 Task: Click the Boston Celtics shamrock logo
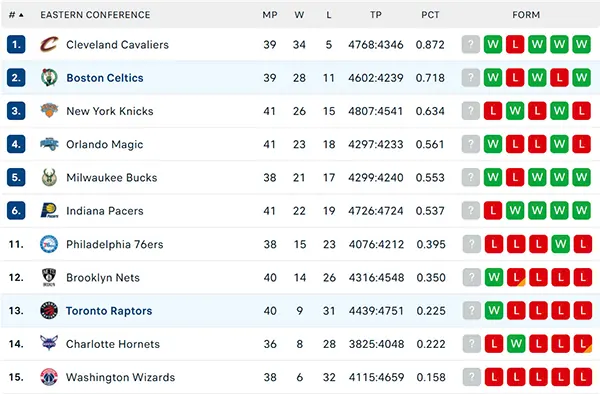click(x=49, y=78)
